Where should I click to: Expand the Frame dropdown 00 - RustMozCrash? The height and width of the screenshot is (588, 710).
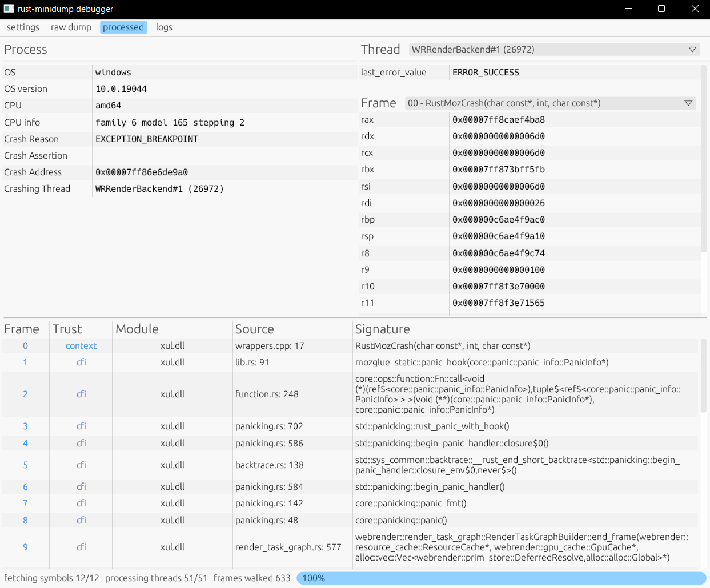click(x=551, y=103)
